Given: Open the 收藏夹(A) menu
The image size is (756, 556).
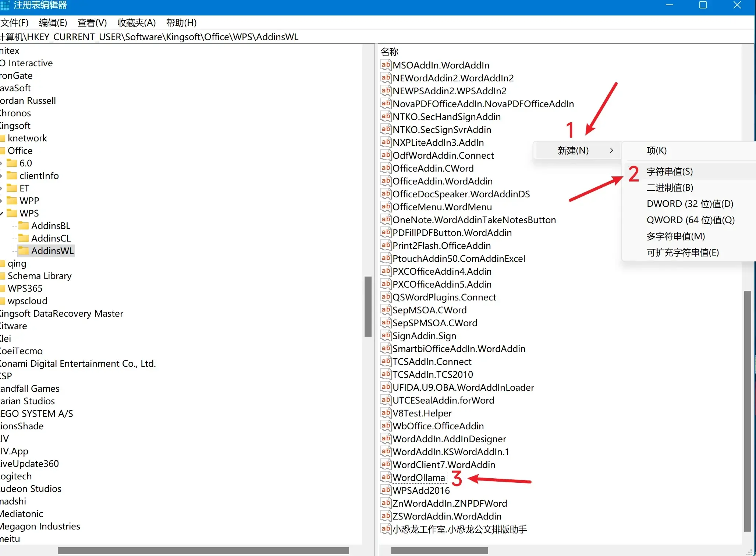Looking at the screenshot, I should tap(136, 23).
